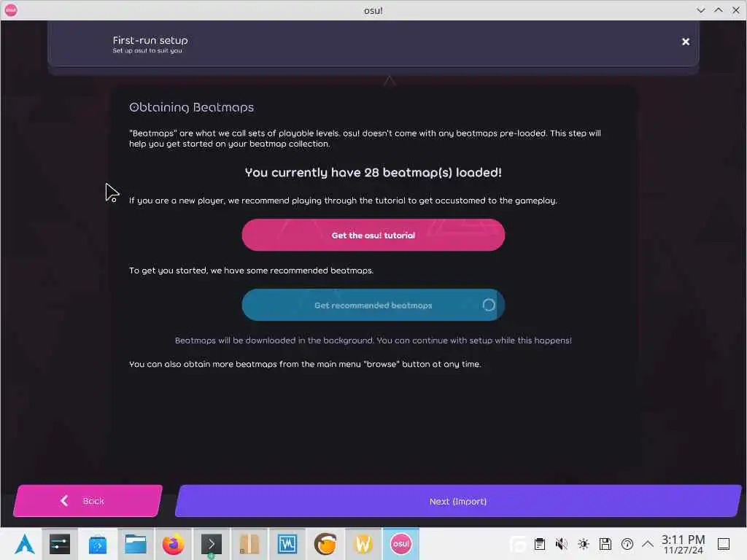The width and height of the screenshot is (747, 560).
Task: Open the System Settings taskbar icon
Action: pyautogui.click(x=60, y=544)
